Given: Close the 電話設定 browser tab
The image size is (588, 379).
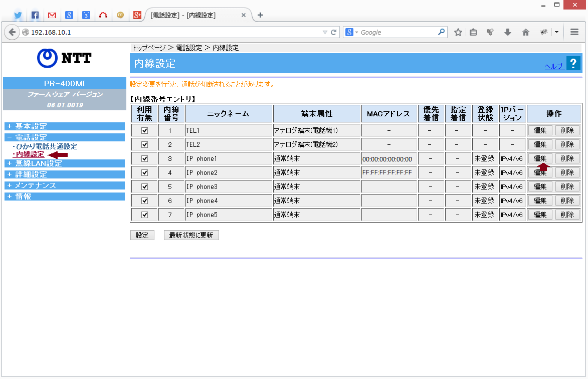Looking at the screenshot, I should pyautogui.click(x=244, y=15).
